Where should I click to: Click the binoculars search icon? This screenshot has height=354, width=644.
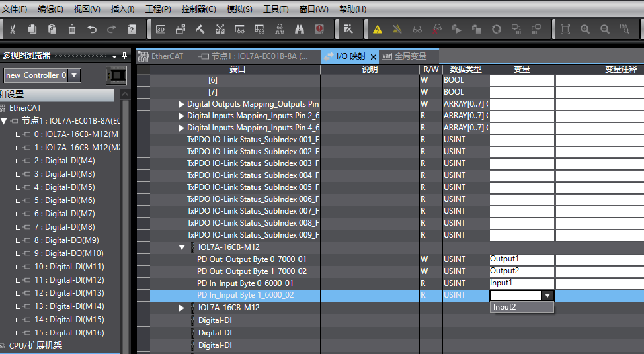coord(300,29)
